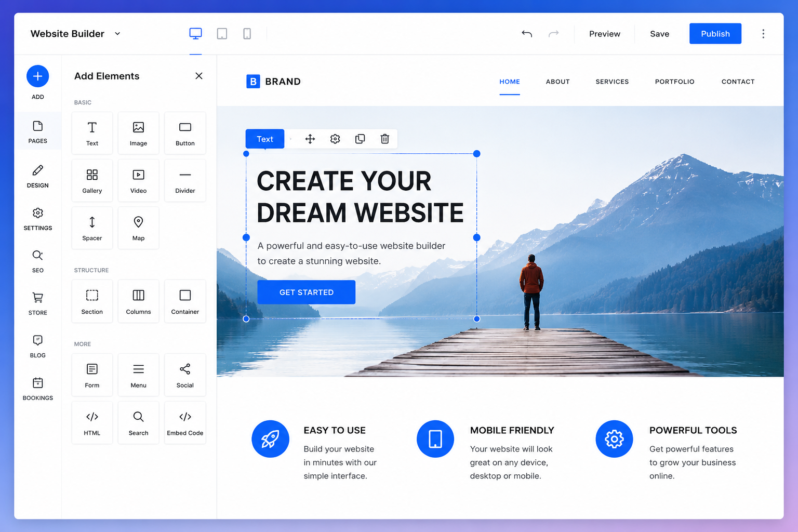
Task: Add a Social element
Action: [185, 375]
